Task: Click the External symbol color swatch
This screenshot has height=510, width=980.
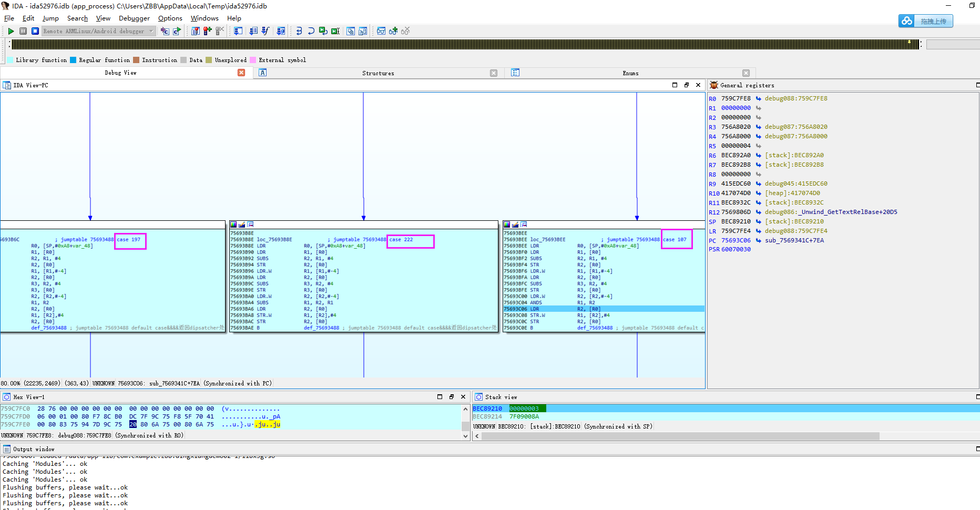Action: pos(253,60)
